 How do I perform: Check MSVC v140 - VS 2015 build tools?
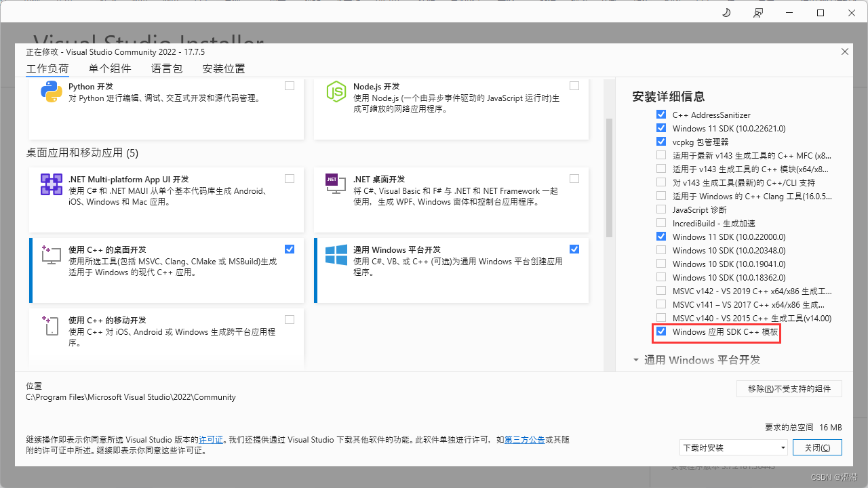(x=661, y=318)
